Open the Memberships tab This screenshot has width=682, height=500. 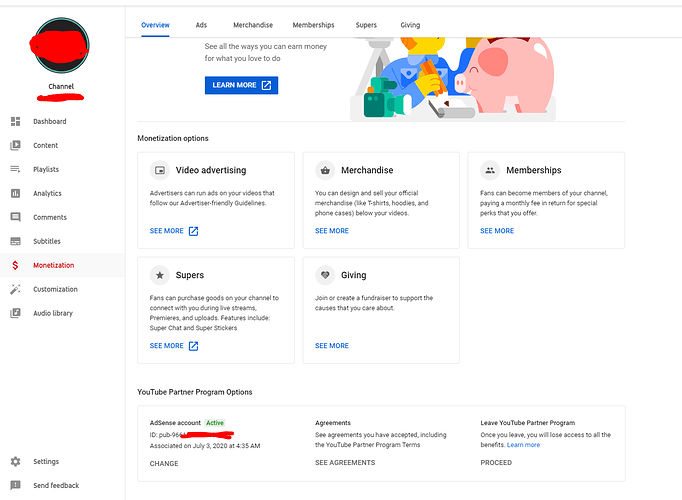pyautogui.click(x=314, y=25)
